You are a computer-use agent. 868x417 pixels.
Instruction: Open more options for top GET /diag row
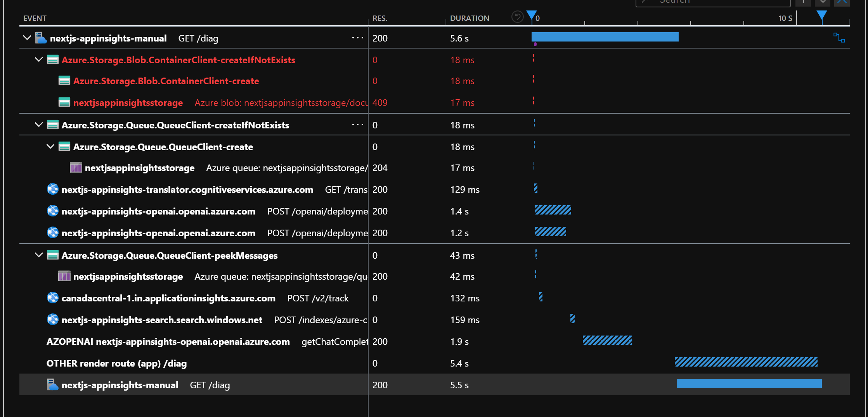pos(358,38)
